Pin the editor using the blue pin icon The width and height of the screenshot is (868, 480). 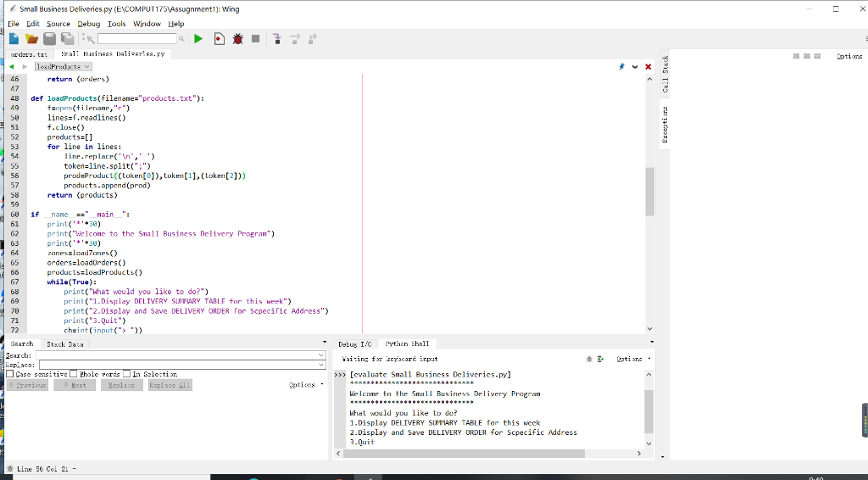(x=621, y=66)
